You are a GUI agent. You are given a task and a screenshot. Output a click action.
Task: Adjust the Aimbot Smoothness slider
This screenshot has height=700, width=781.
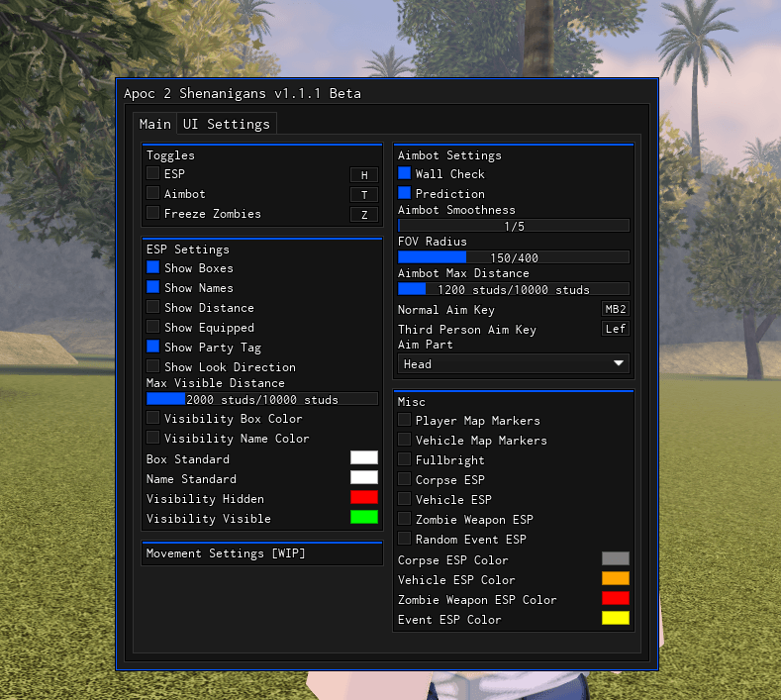tap(514, 226)
